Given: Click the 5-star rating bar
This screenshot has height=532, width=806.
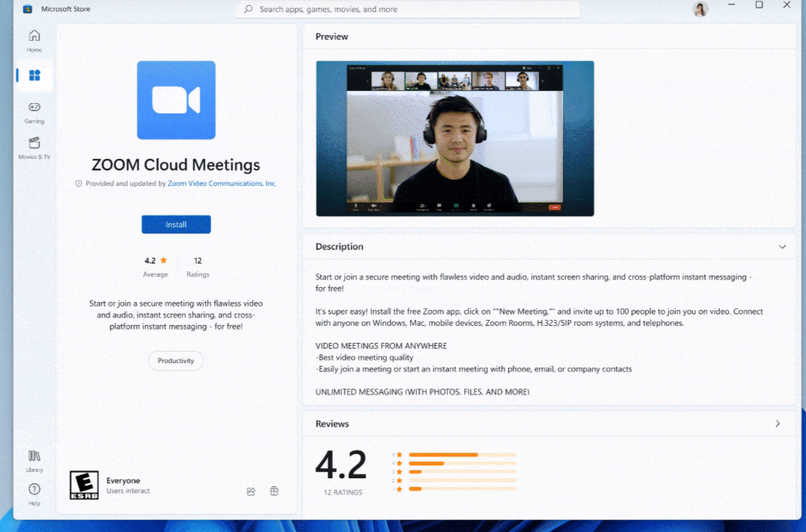Looking at the screenshot, I should click(x=463, y=455).
